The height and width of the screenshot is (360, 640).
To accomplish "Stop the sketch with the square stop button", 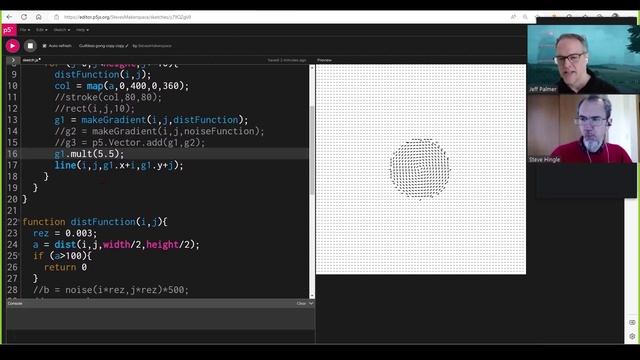I will [x=30, y=46].
